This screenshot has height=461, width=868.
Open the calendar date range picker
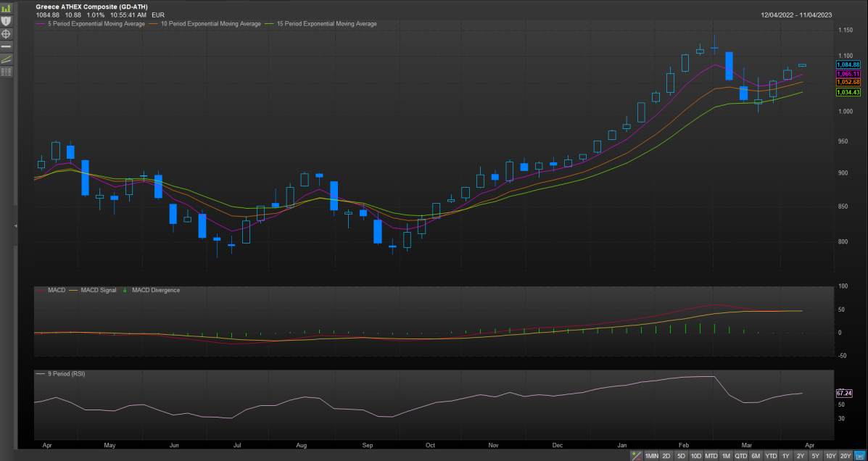[860, 456]
